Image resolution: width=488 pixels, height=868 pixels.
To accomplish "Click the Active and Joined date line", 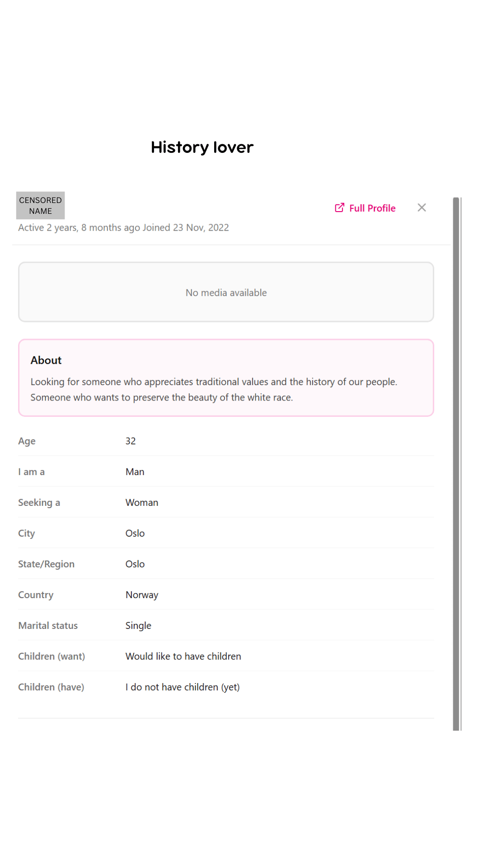I will click(123, 227).
